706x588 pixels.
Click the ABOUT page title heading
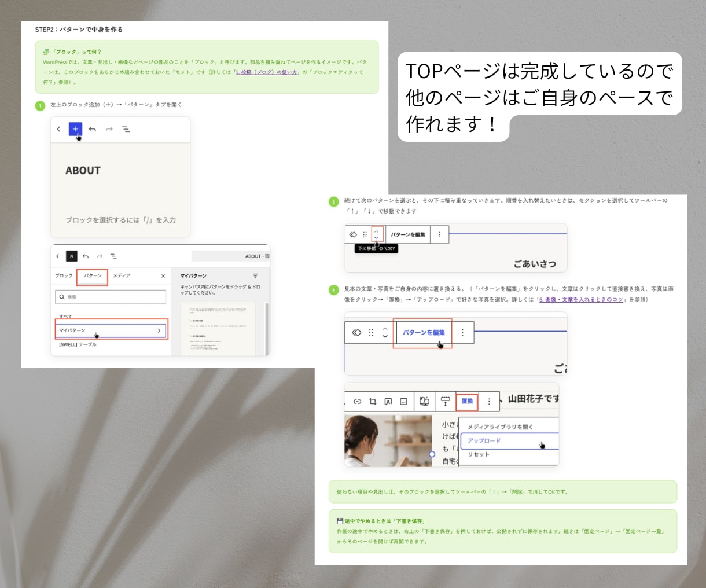83,171
